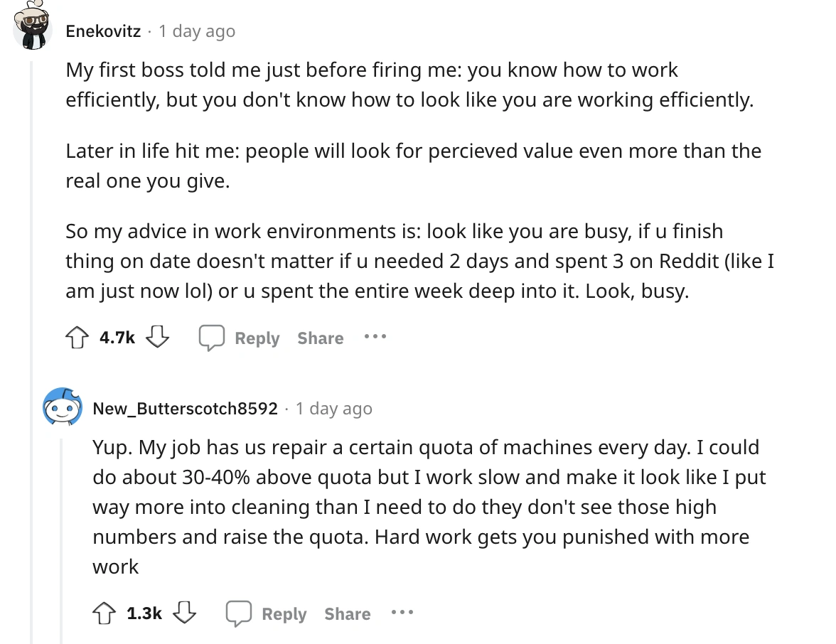The image size is (836, 644).
Task: Open more options on Enekovitz's comment
Action: pos(375,337)
